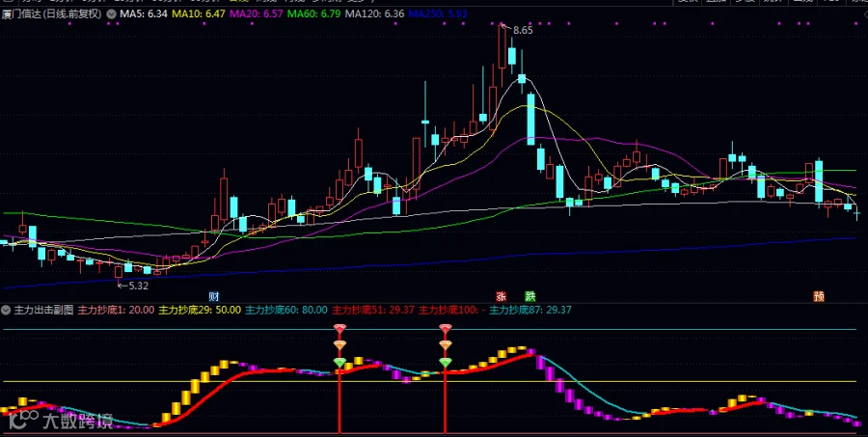868x437 pixels.
Task: Click the red 涨 marker below chart
Action: (x=501, y=296)
